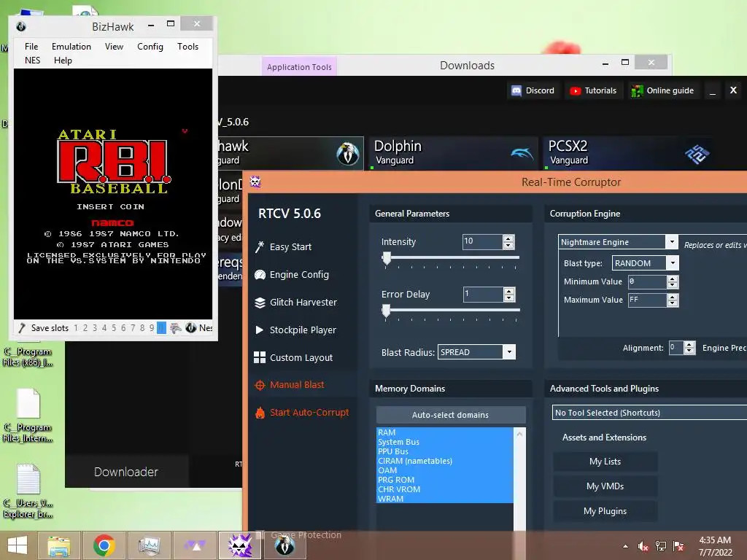The height and width of the screenshot is (560, 747).
Task: Open My Lists
Action: point(605,461)
